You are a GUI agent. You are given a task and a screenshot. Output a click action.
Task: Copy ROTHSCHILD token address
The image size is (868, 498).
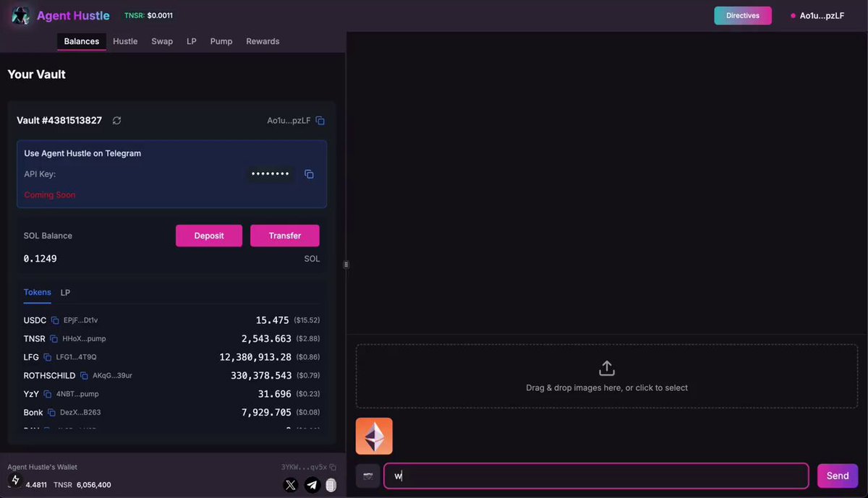coord(84,376)
